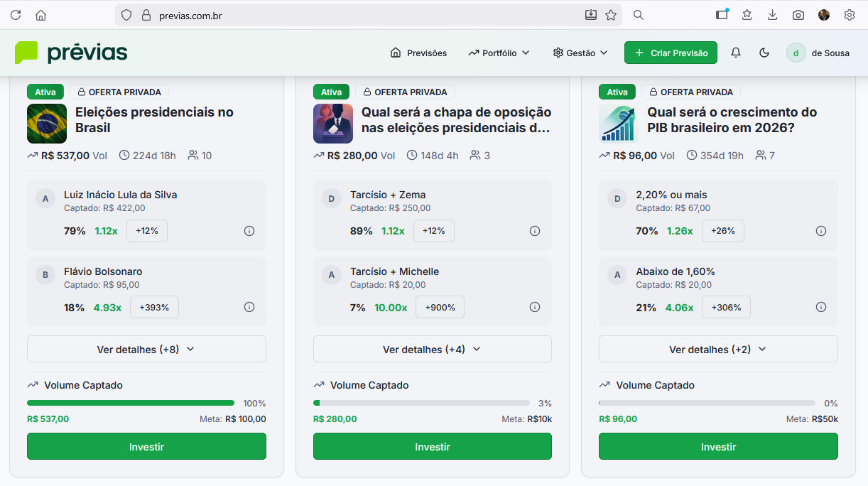This screenshot has width=868, height=486.
Task: Open Qual será o crescimento do PIB title
Action: (x=732, y=120)
